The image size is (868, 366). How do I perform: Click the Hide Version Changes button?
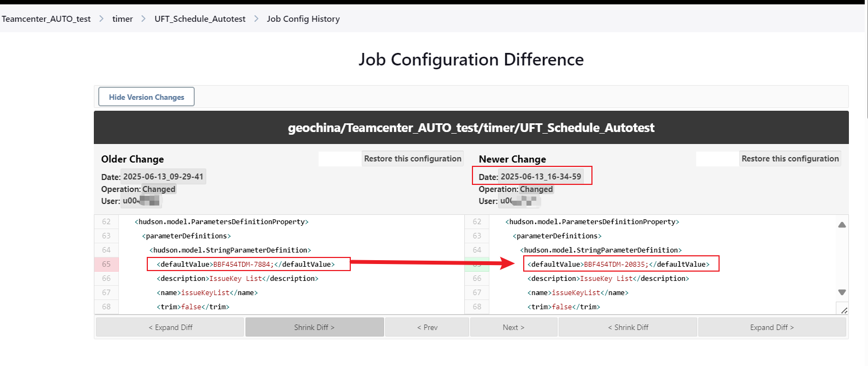[x=146, y=97]
